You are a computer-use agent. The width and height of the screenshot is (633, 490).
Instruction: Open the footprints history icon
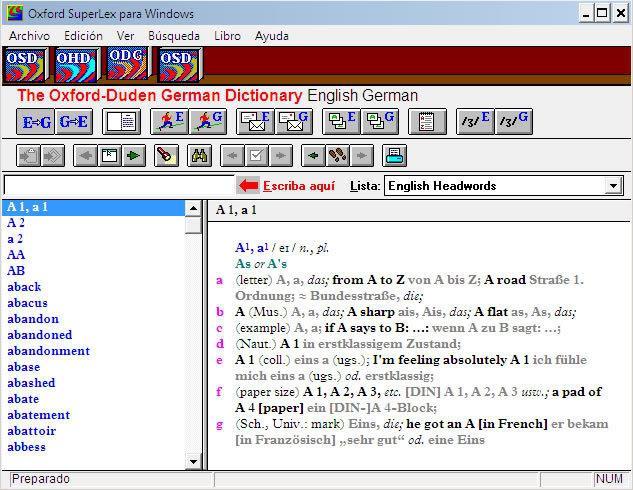337,155
